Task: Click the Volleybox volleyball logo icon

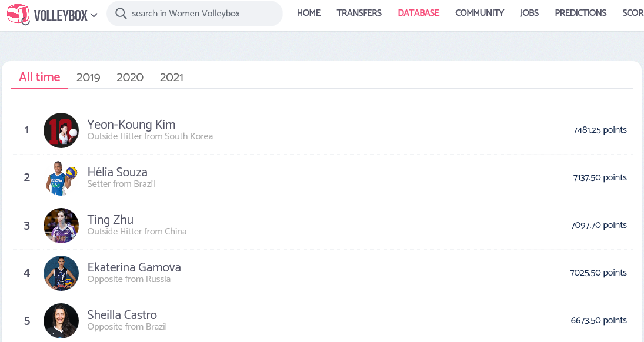Action: 18,14
